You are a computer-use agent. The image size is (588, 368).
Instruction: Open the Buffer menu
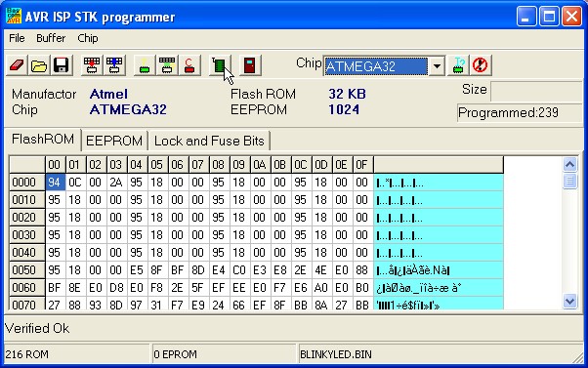(51, 38)
